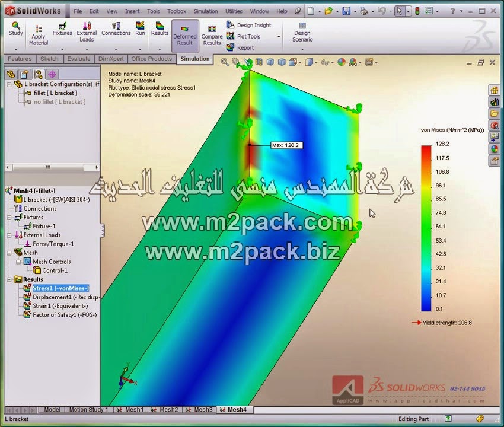Image resolution: width=504 pixels, height=427 pixels.
Task: Open the Results tool
Action: coord(160,28)
